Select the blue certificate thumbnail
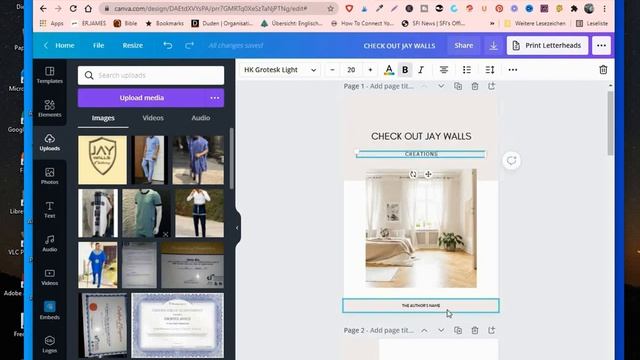 click(x=178, y=325)
